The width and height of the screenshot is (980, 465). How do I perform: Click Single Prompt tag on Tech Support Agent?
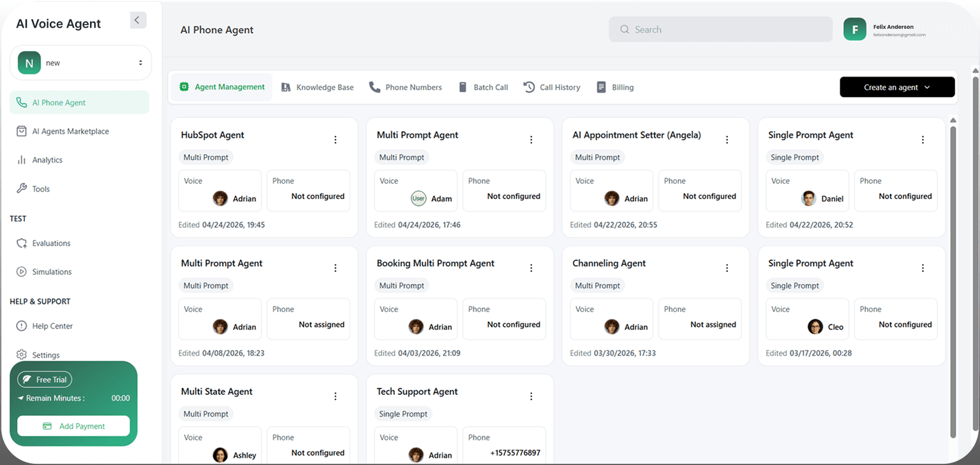click(403, 414)
